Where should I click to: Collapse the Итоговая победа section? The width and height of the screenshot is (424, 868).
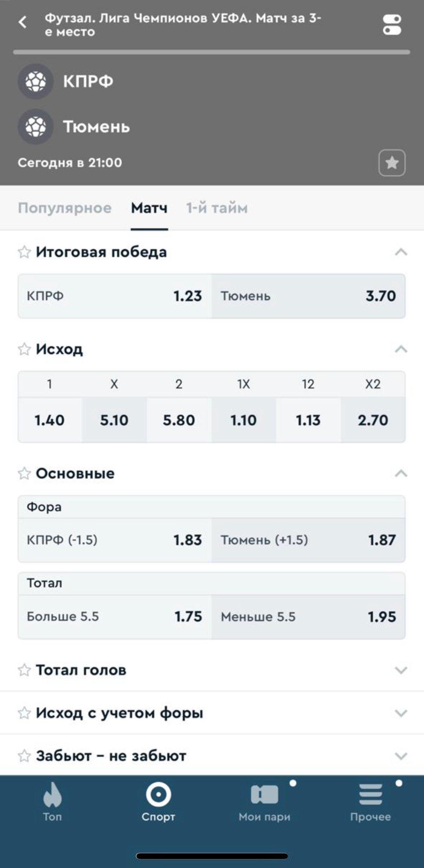tap(401, 252)
